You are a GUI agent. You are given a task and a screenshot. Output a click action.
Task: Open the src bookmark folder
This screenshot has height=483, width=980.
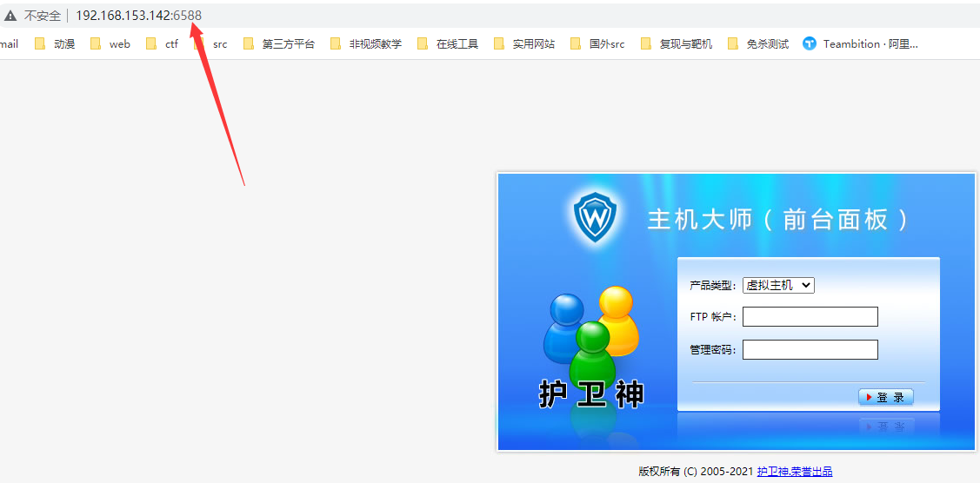[210, 43]
